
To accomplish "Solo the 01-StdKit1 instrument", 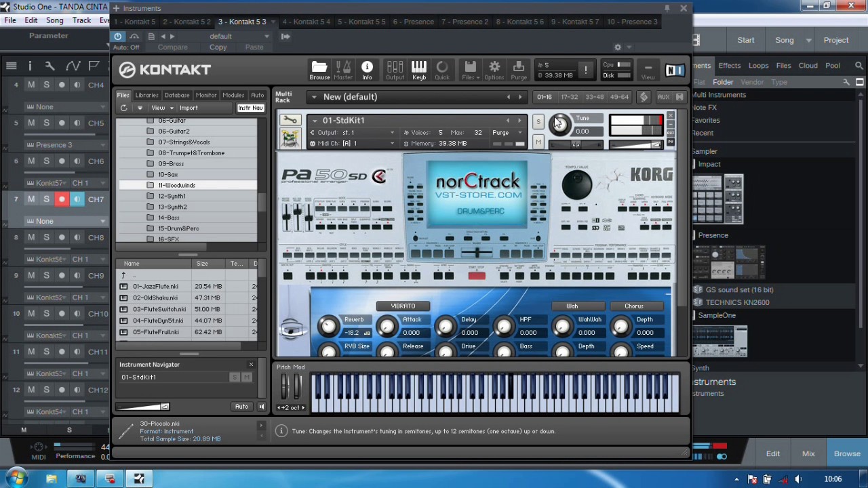I will (538, 122).
